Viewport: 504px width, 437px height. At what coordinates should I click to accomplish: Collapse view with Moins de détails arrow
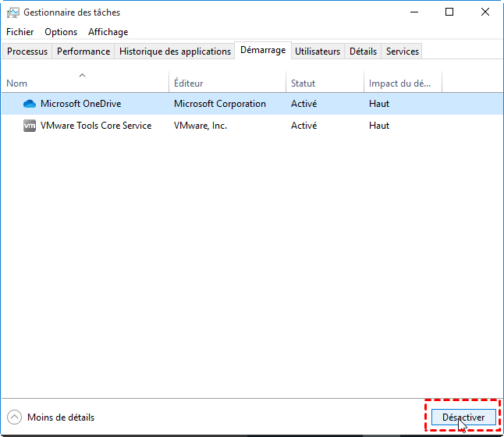tap(15, 417)
